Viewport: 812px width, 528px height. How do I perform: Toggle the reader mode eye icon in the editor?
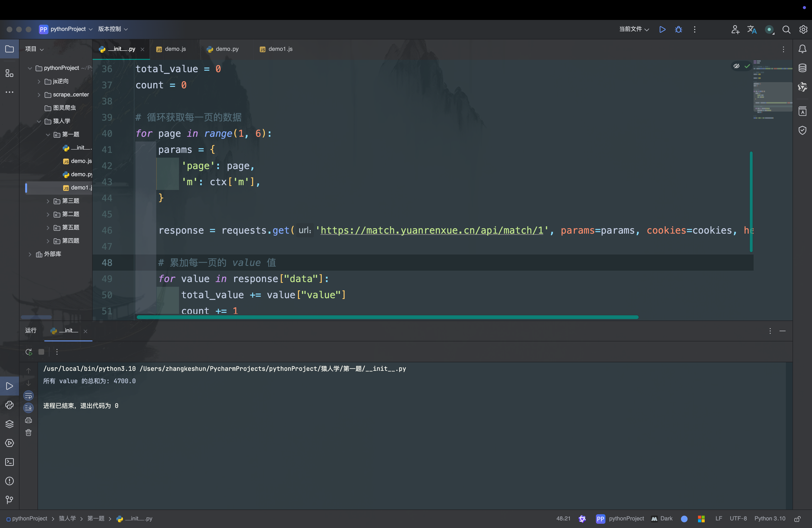(736, 66)
